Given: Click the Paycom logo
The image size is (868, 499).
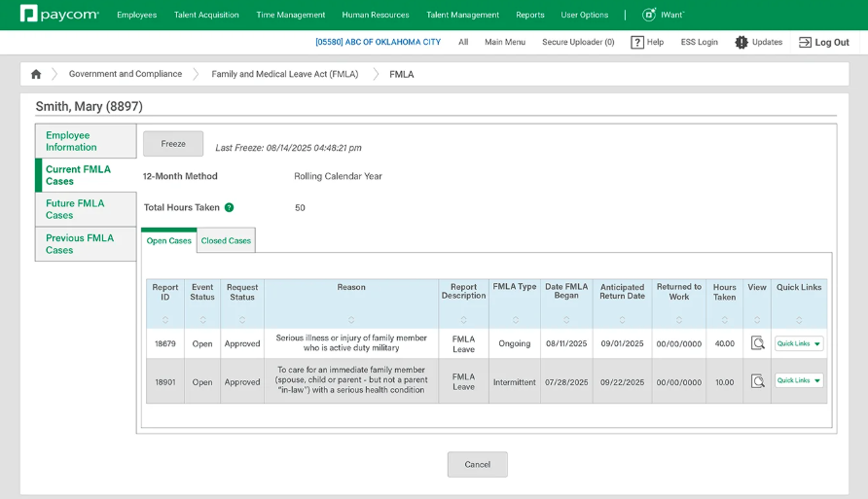Looking at the screenshot, I should click(x=59, y=14).
